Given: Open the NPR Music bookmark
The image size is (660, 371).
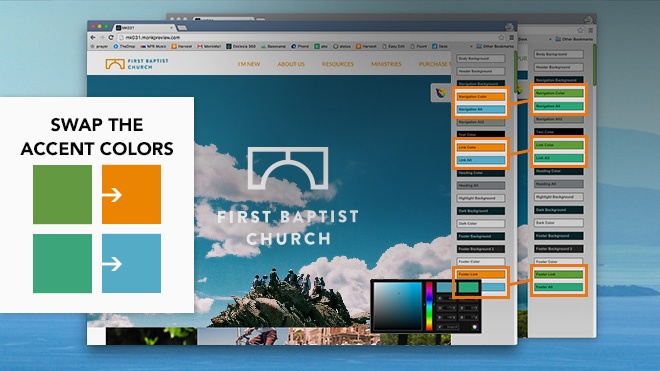Looking at the screenshot, I should [153, 46].
